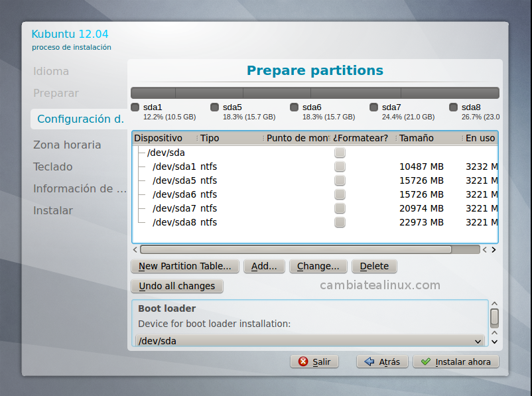This screenshot has width=532, height=396.
Task: Toggle format checkbox for /dev/sda1
Action: tap(340, 166)
